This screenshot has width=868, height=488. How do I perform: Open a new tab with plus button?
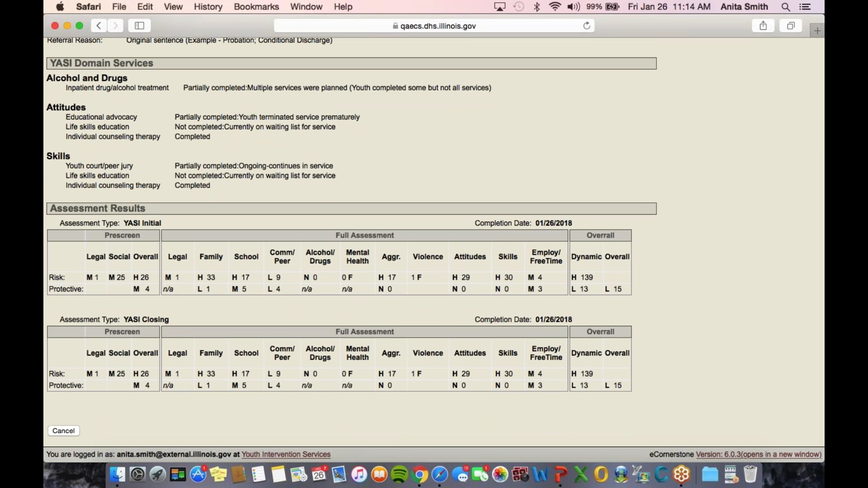pos(817,31)
